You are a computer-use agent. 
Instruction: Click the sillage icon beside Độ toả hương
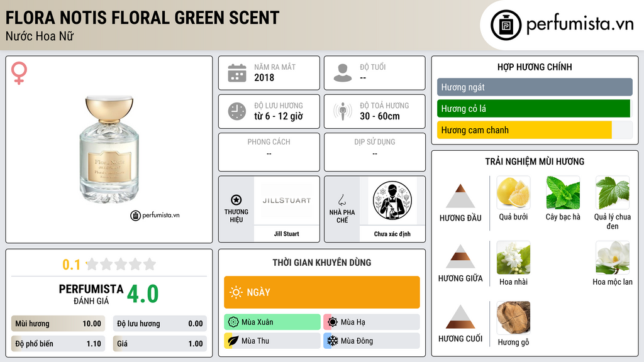[343, 111]
